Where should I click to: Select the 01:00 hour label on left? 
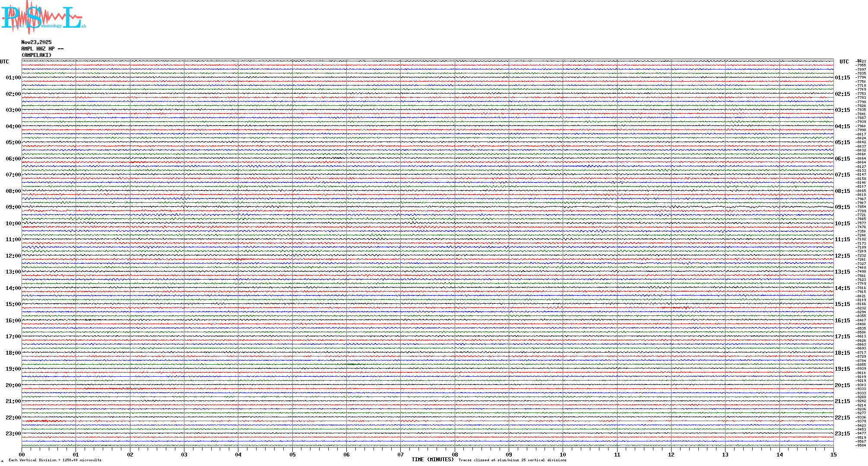[x=13, y=78]
